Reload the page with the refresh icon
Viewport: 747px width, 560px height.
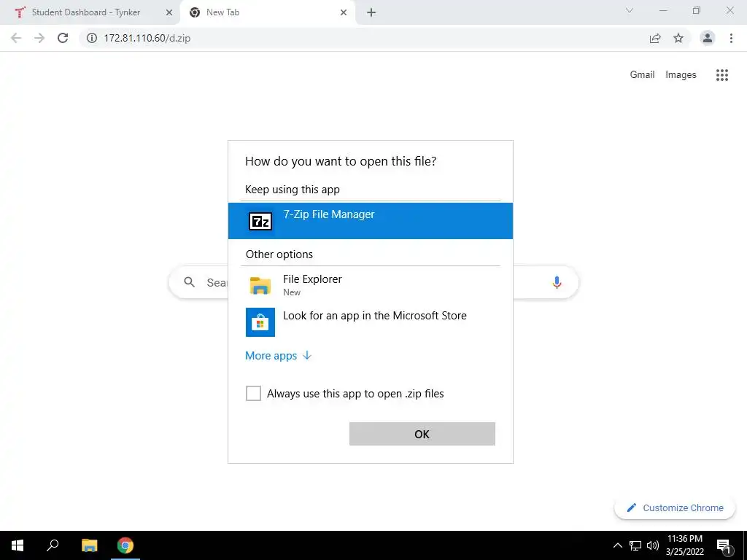pos(63,38)
